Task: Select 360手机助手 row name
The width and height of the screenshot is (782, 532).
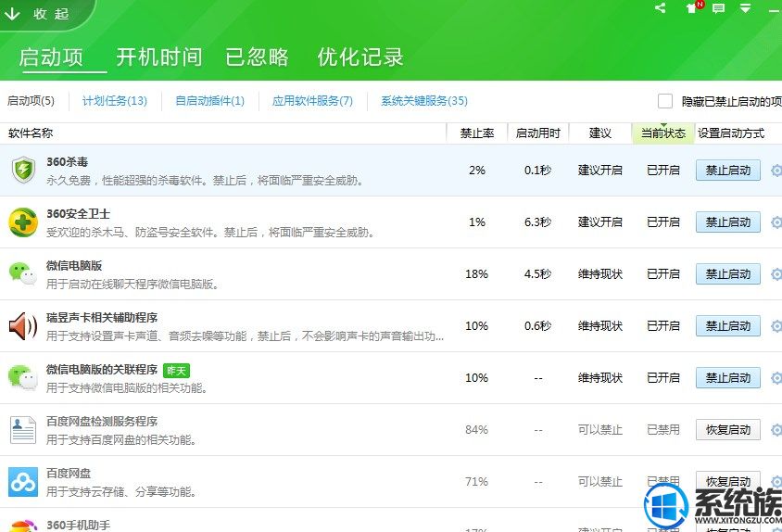Action: click(x=79, y=525)
